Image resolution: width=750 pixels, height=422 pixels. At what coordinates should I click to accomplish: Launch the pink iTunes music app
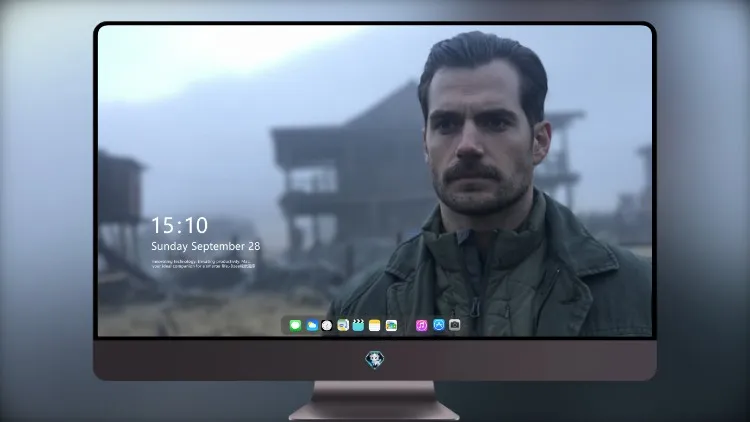tap(421, 325)
